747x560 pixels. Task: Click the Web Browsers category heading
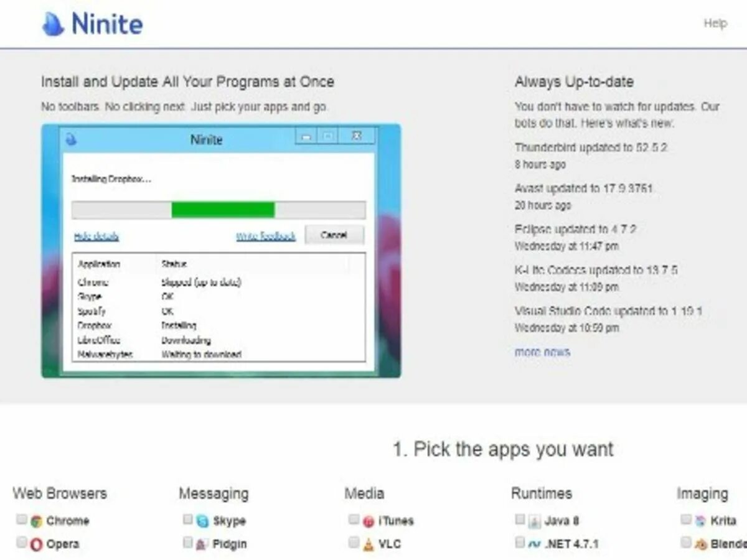tap(60, 494)
